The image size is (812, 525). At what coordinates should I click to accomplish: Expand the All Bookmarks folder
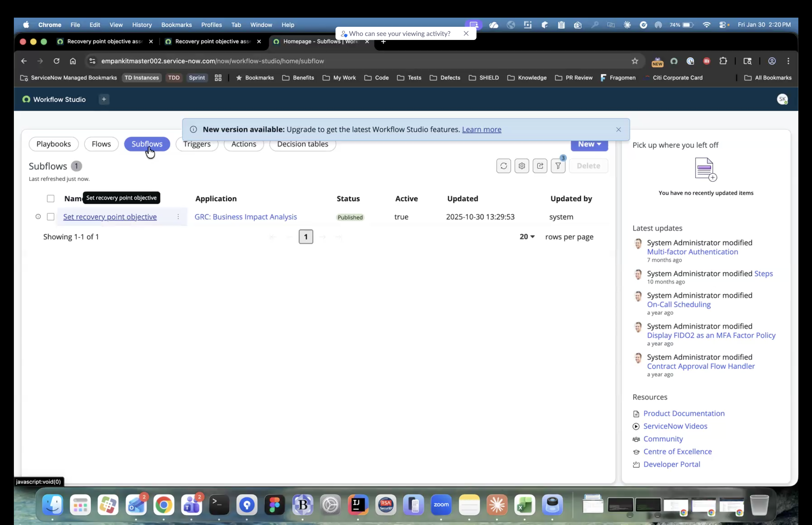pyautogui.click(x=768, y=78)
